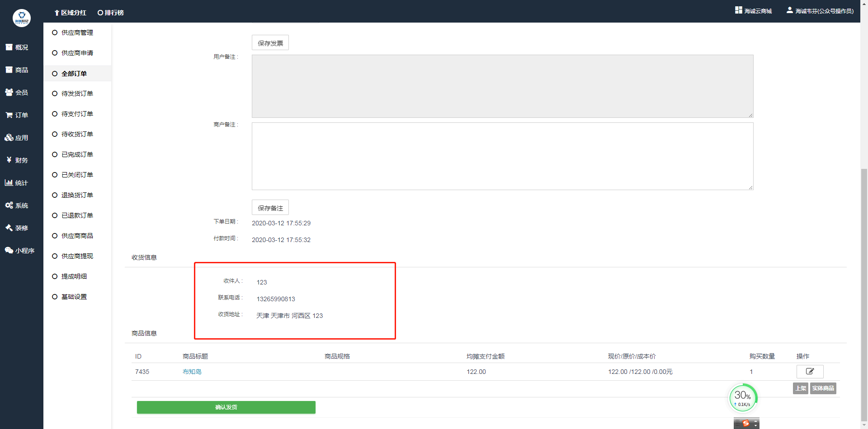Click the green 确认发货 button
The height and width of the screenshot is (429, 868).
pyautogui.click(x=226, y=407)
